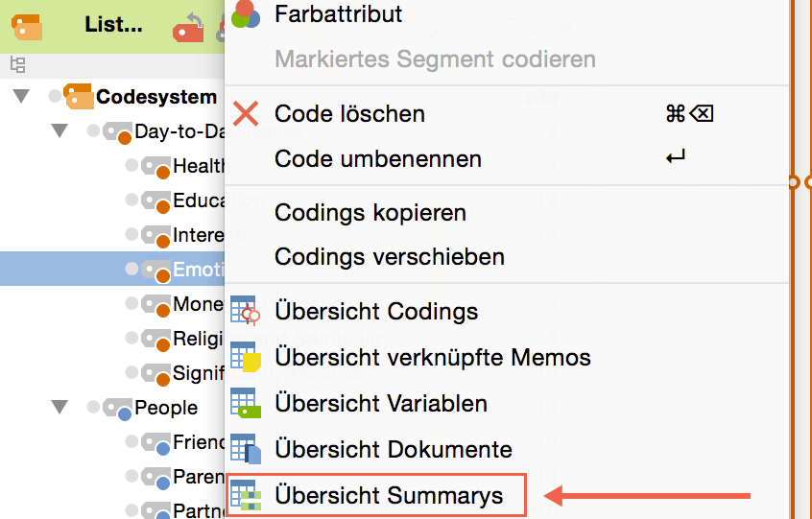Select the People code in the tree
The height and width of the screenshot is (519, 812).
[x=166, y=408]
